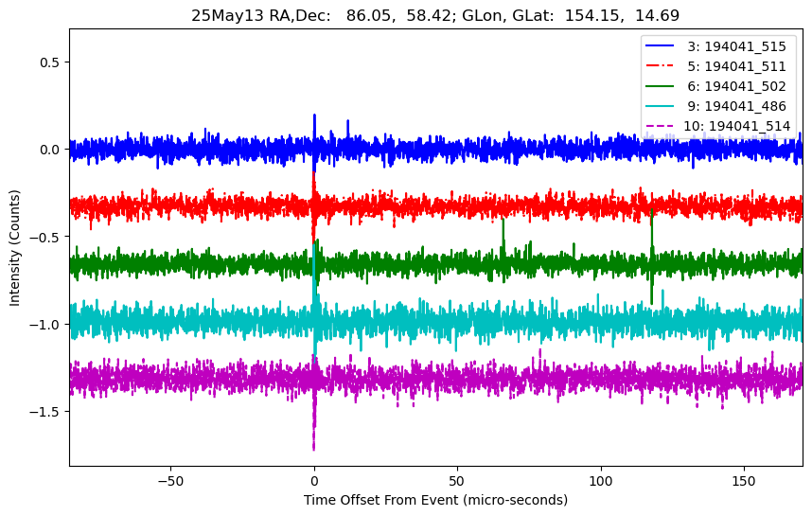Click the y-axis tick label −1.5

45,411
